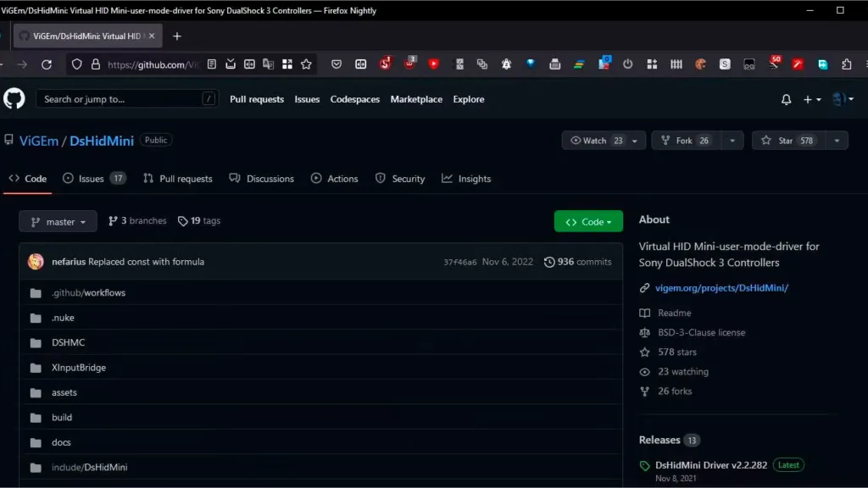Viewport: 868px width, 488px height.
Task: Star the repository
Action: click(789, 141)
